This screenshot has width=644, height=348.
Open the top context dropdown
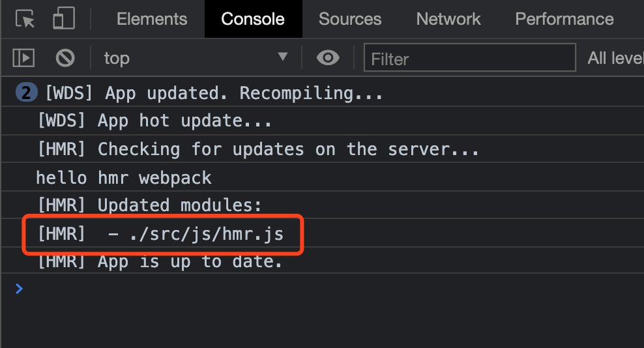point(196,58)
